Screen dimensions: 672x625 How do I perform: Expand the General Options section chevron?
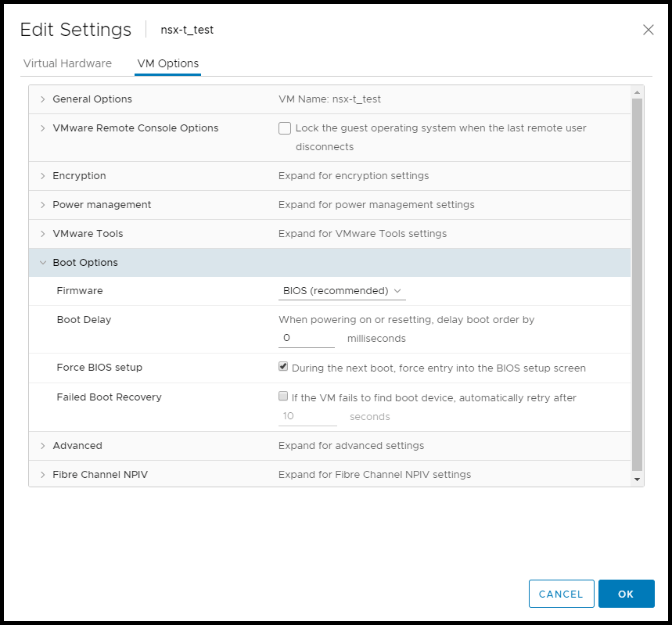pos(43,99)
